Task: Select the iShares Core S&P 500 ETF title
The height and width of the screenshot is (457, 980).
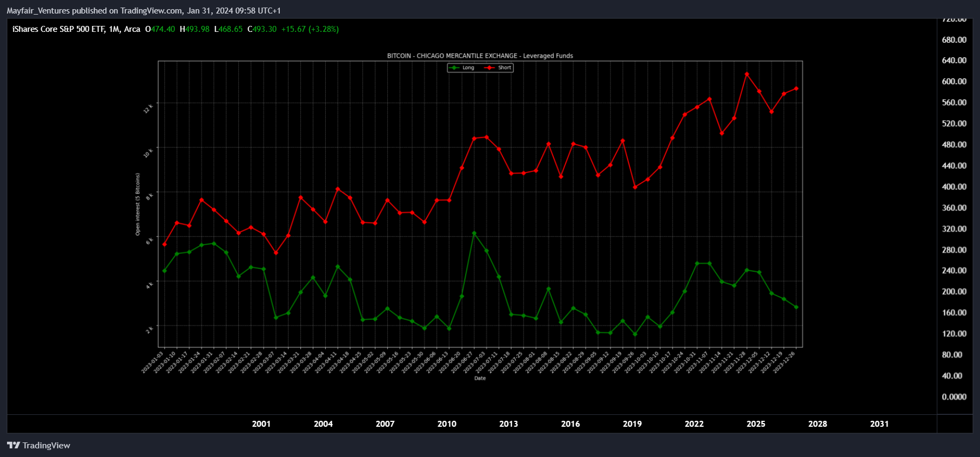Action: click(x=76, y=29)
